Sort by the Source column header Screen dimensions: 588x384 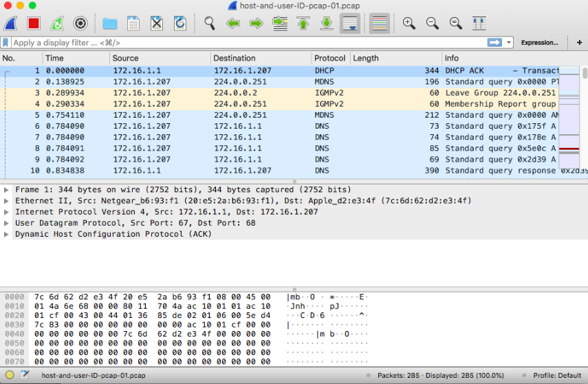pos(160,58)
